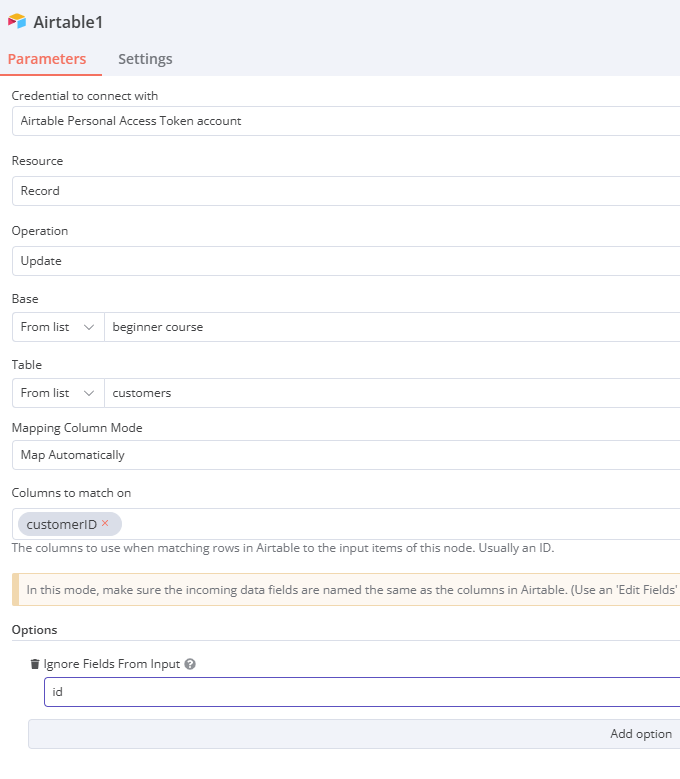Click the 'Operation' field label
This screenshot has width=680, height=779.
click(x=40, y=231)
